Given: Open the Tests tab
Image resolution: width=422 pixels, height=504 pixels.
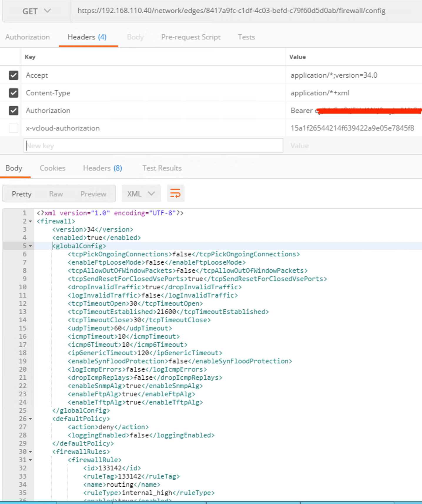Looking at the screenshot, I should (246, 37).
